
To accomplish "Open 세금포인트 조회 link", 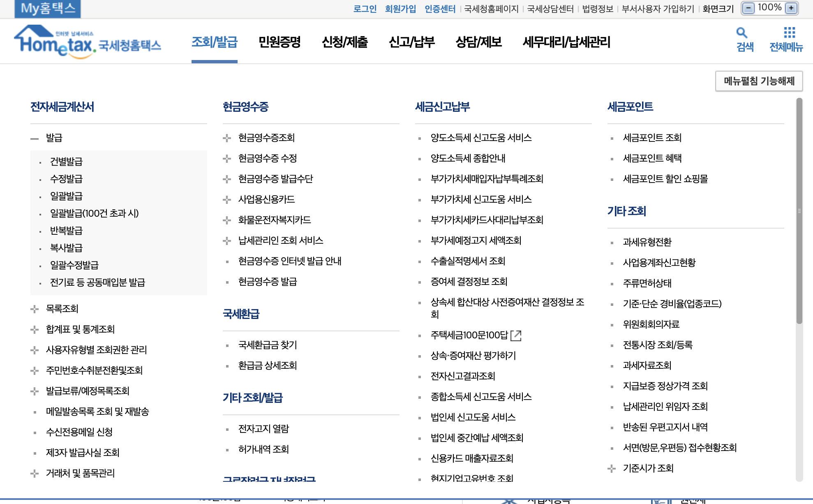I will tap(652, 138).
